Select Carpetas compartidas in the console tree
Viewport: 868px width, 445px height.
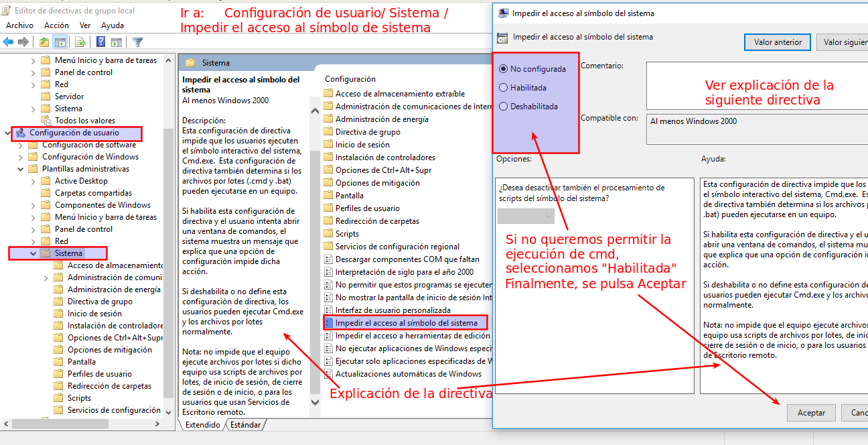(93, 193)
